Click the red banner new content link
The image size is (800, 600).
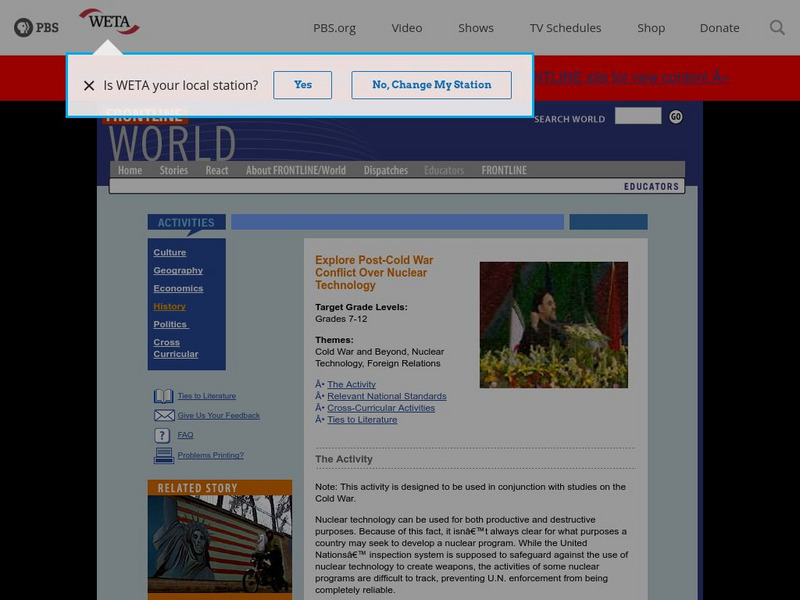[632, 78]
